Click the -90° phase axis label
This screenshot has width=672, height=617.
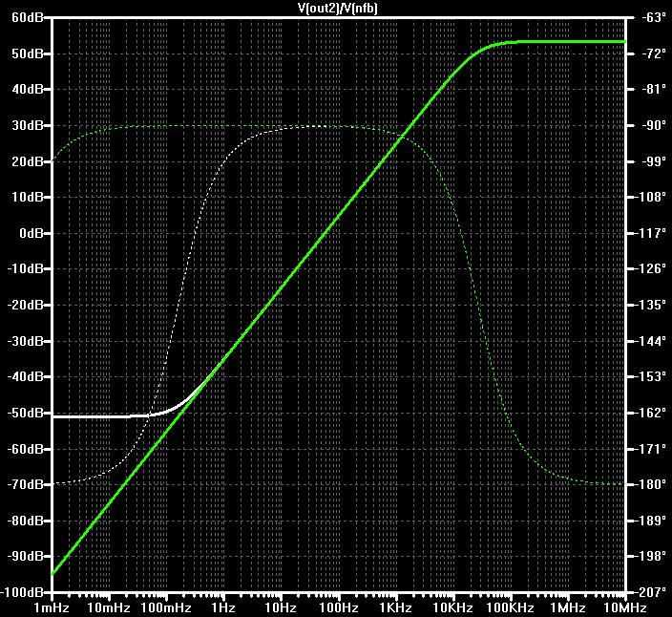tap(654, 125)
